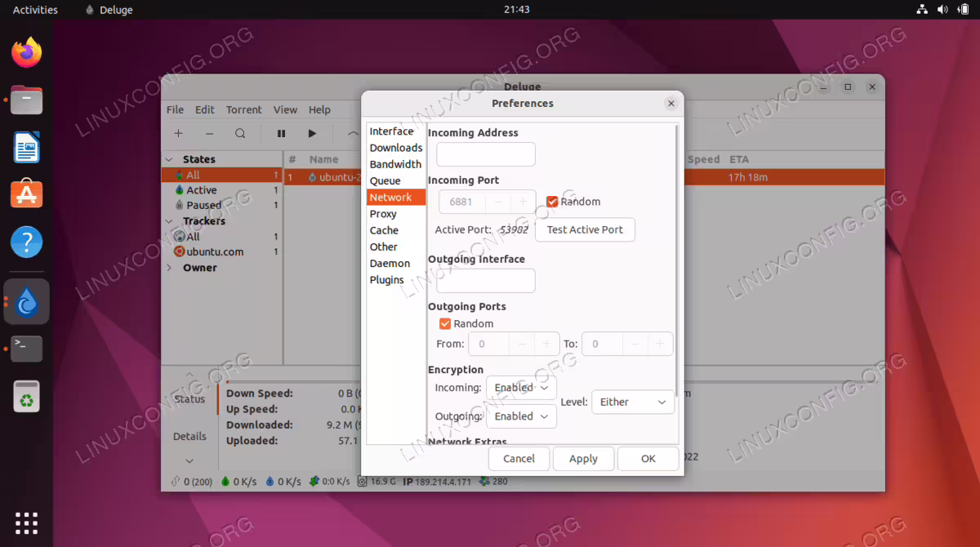Show applications grid icon
Screen dimensions: 980x547
(27, 523)
